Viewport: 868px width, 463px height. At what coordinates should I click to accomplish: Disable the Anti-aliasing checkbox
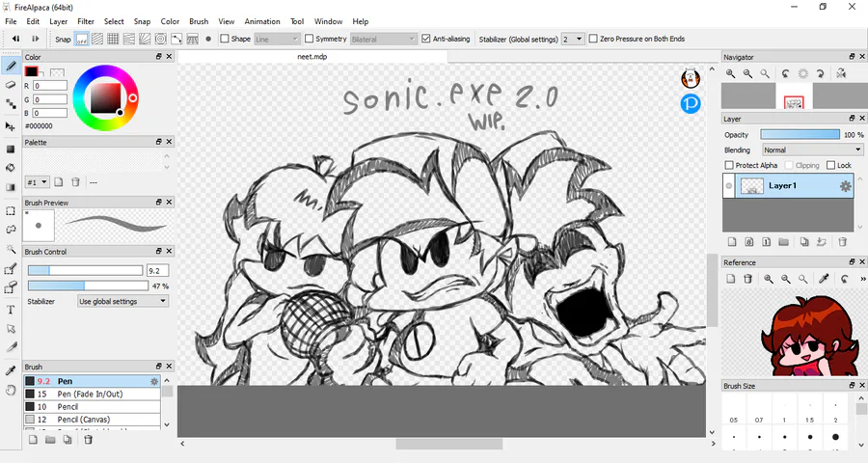(x=425, y=39)
